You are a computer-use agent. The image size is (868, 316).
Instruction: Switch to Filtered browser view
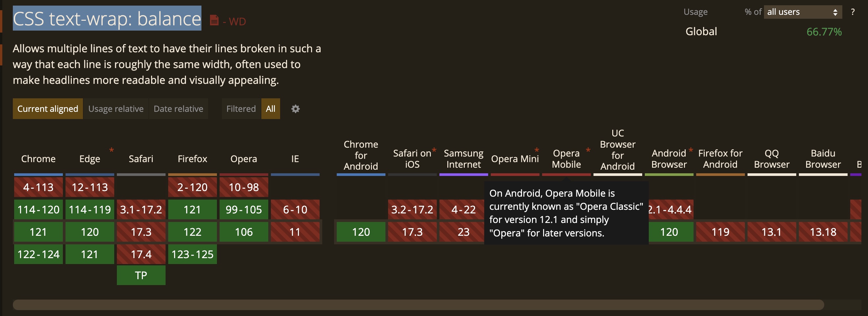[x=241, y=109]
